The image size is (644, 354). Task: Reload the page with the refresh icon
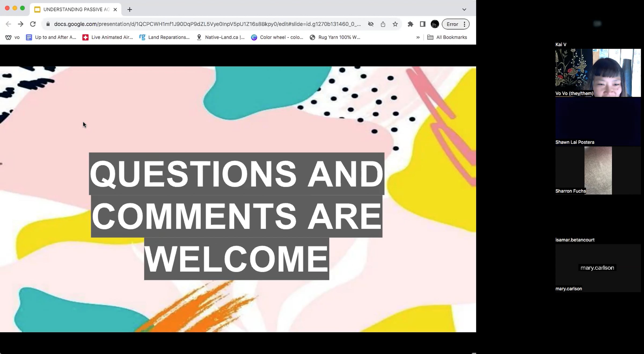[x=33, y=24]
